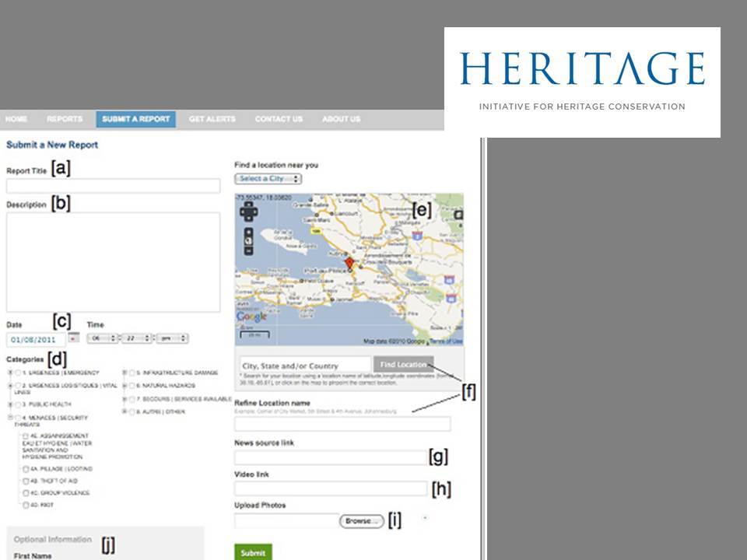
Task: Click the Optional Information section title
Action: 53,540
